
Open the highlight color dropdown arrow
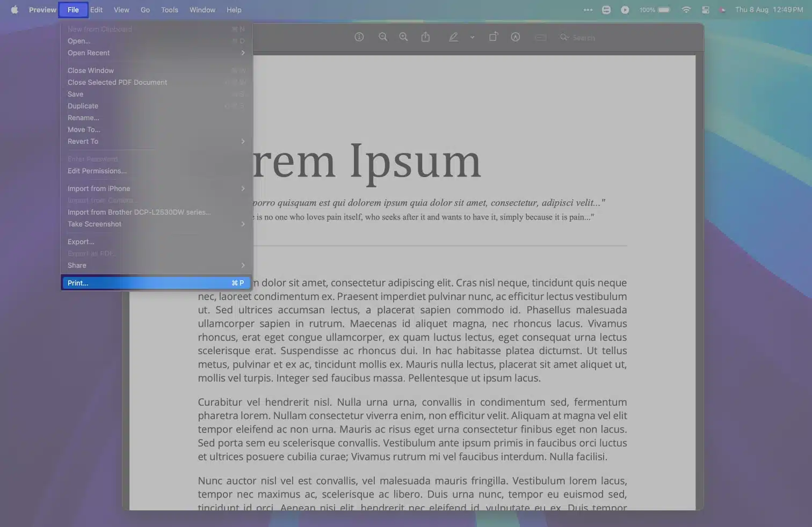[x=472, y=38]
